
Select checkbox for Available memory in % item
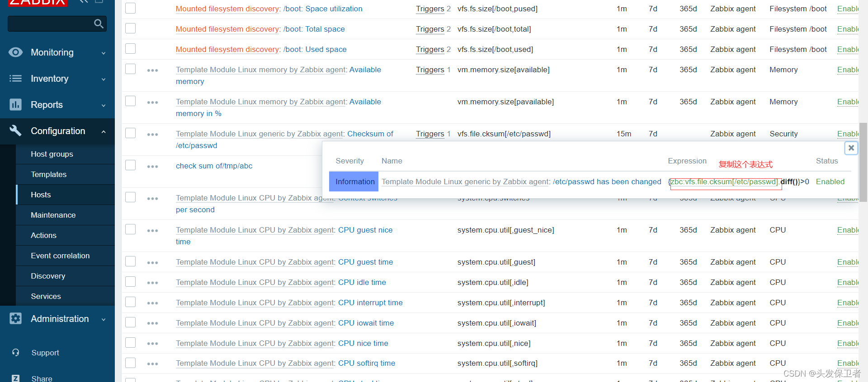[130, 101]
